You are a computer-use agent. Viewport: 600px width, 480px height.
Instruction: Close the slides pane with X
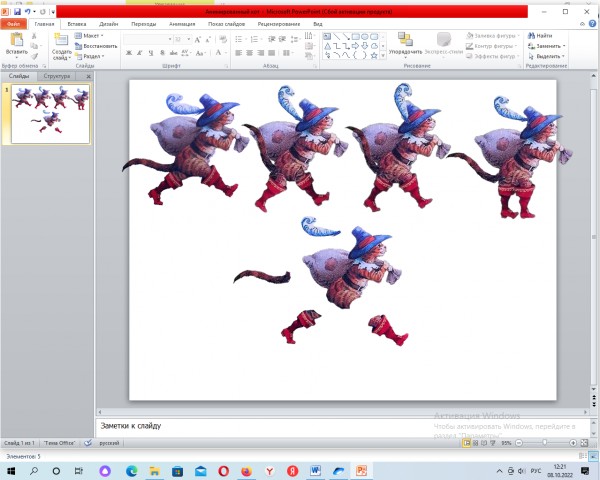pos(88,77)
